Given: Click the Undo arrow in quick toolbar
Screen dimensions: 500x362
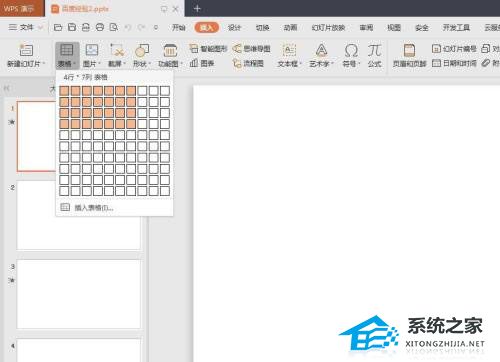Looking at the screenshot, I should click(128, 27).
